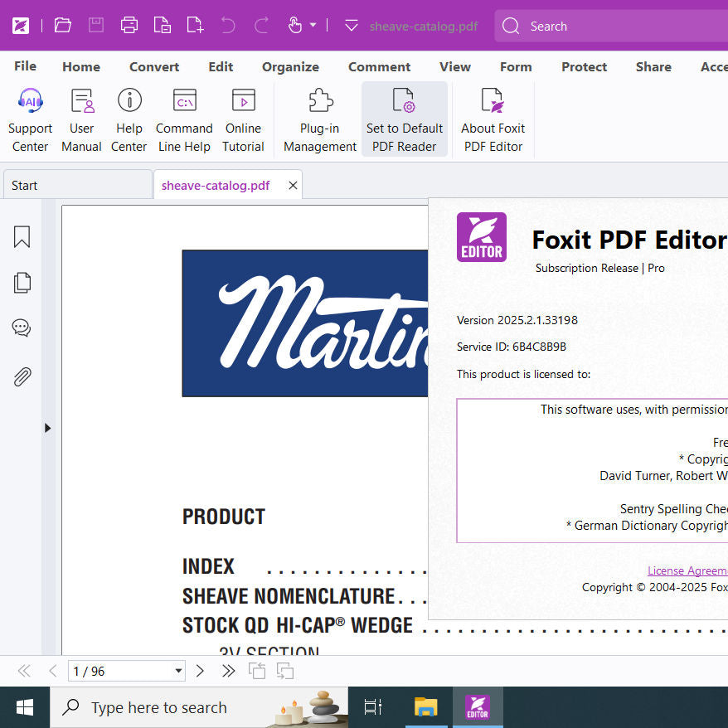This screenshot has width=728, height=728.
Task: Click the next view icon
Action: (285, 671)
